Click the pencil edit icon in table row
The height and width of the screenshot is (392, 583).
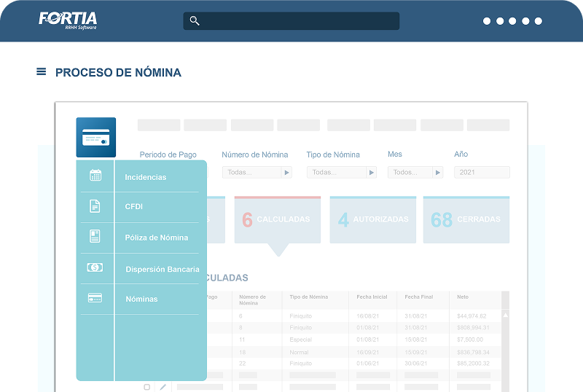pos(163,387)
